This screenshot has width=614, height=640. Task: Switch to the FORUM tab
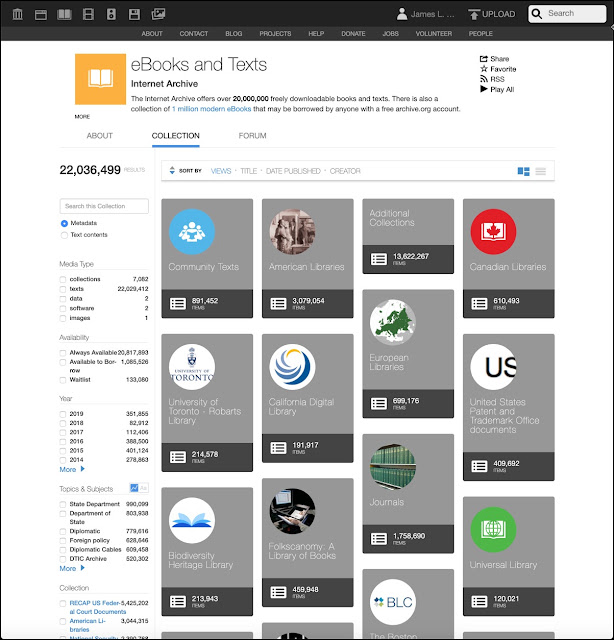[252, 136]
